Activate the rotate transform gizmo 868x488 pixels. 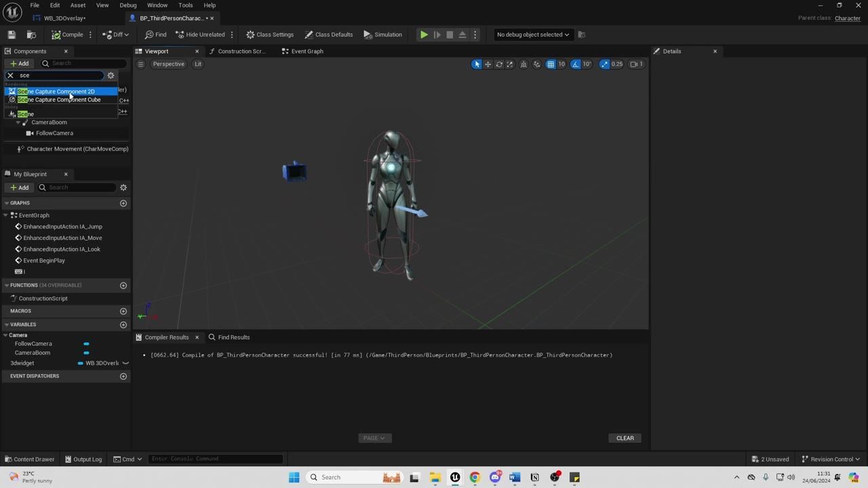pyautogui.click(x=499, y=64)
